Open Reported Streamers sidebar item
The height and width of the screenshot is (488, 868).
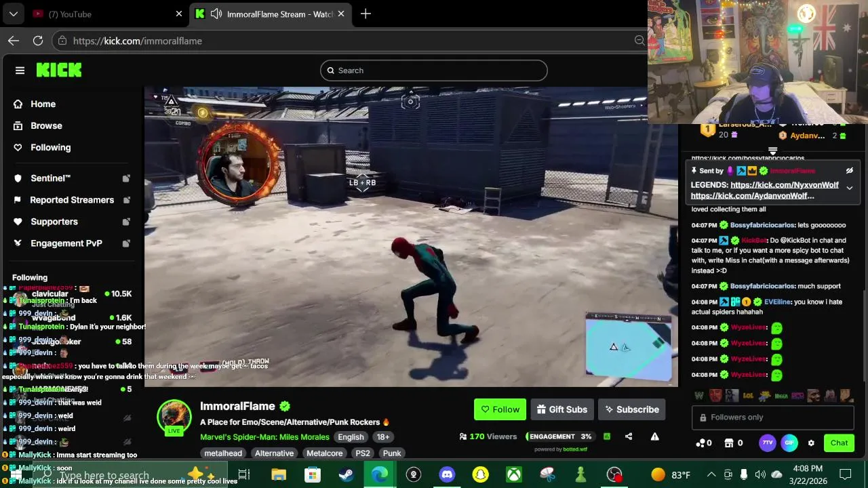(x=71, y=200)
